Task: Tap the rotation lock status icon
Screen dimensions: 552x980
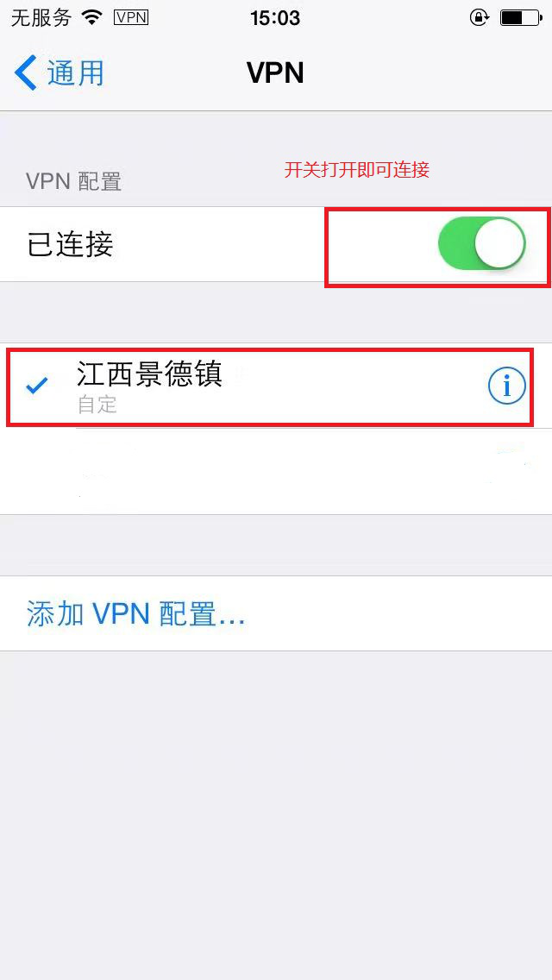Action: [x=479, y=18]
